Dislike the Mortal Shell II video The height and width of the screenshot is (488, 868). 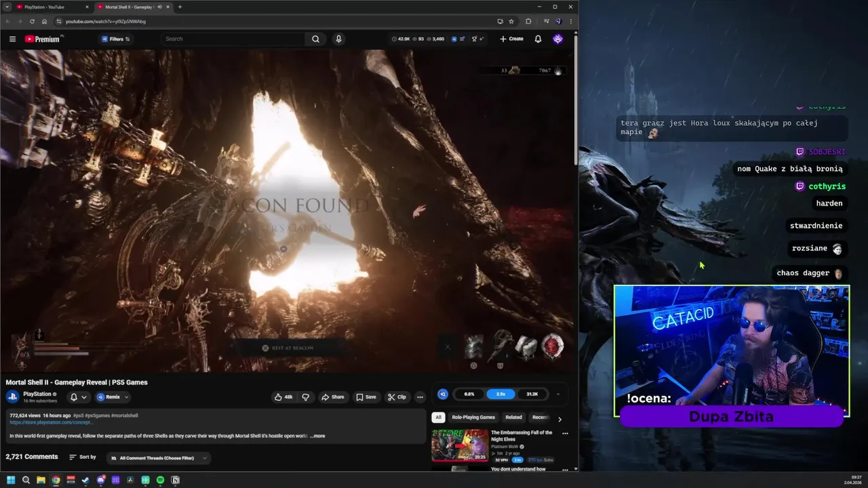tap(305, 397)
